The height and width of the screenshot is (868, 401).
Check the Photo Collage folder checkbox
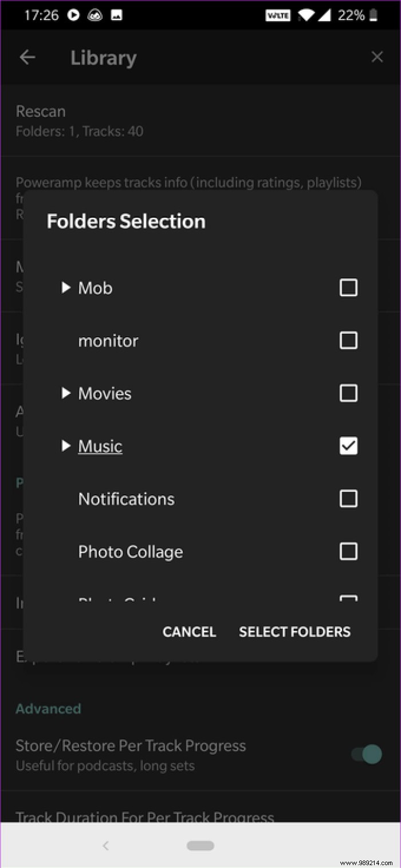click(348, 551)
